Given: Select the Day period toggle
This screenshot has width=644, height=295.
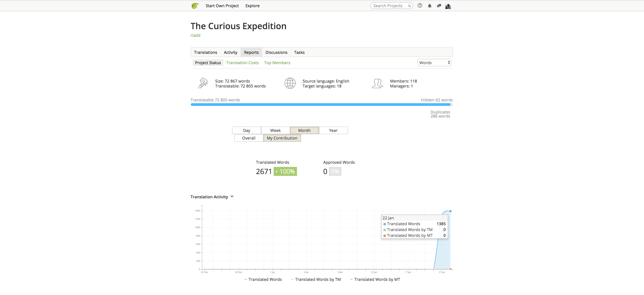Looking at the screenshot, I should click(x=247, y=130).
